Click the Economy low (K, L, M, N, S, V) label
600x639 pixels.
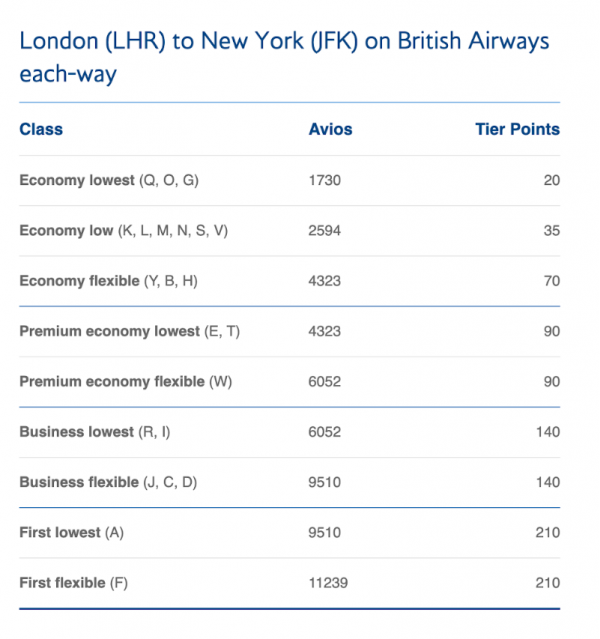click(124, 231)
